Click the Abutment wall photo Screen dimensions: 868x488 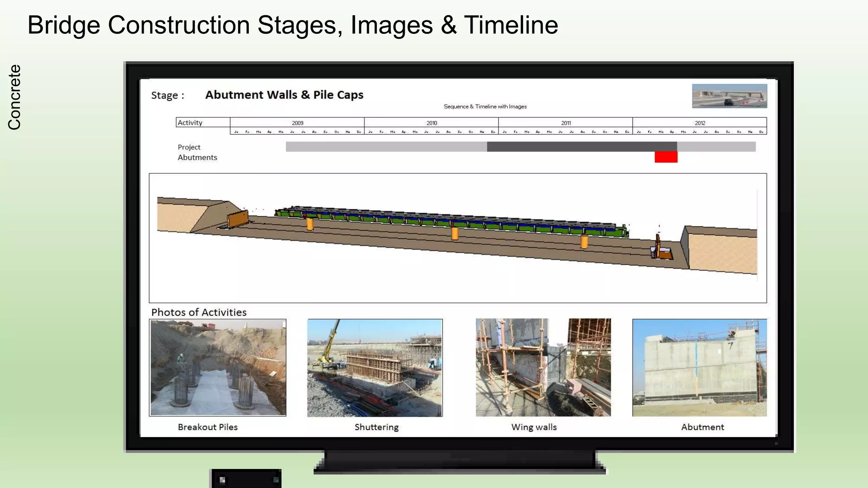[x=699, y=367]
